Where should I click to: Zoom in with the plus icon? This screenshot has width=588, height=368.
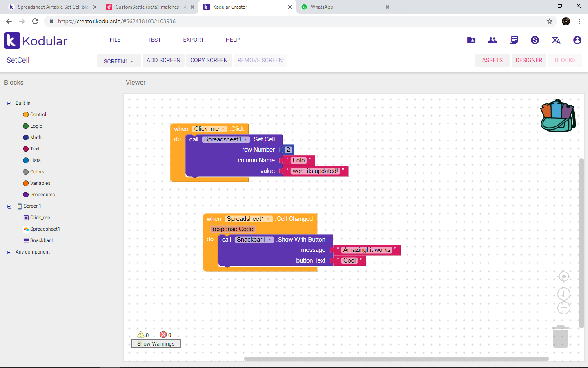click(x=564, y=294)
